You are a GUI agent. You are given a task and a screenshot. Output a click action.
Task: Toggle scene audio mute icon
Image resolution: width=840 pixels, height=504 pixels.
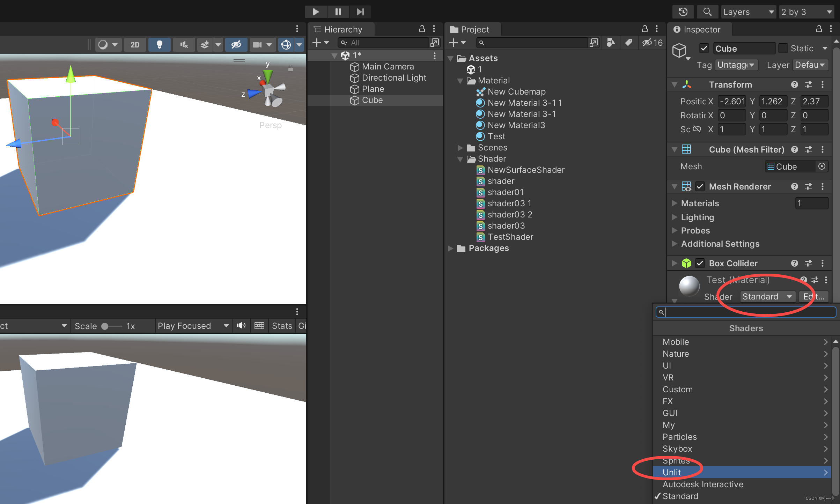(184, 45)
